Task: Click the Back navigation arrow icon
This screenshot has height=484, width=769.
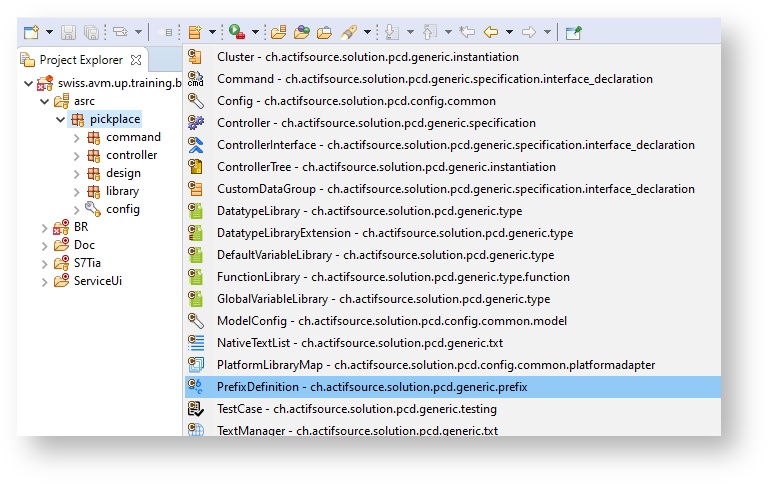Action: tap(491, 32)
